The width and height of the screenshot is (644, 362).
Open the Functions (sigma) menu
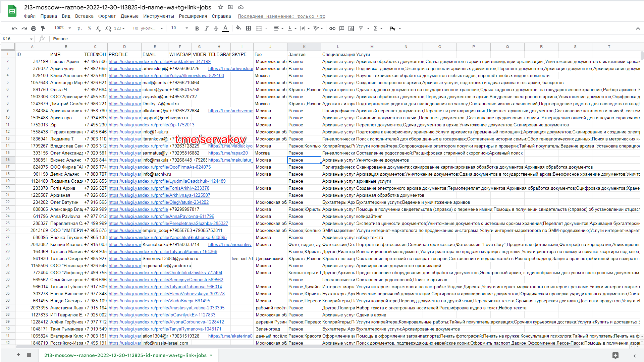[x=378, y=28]
